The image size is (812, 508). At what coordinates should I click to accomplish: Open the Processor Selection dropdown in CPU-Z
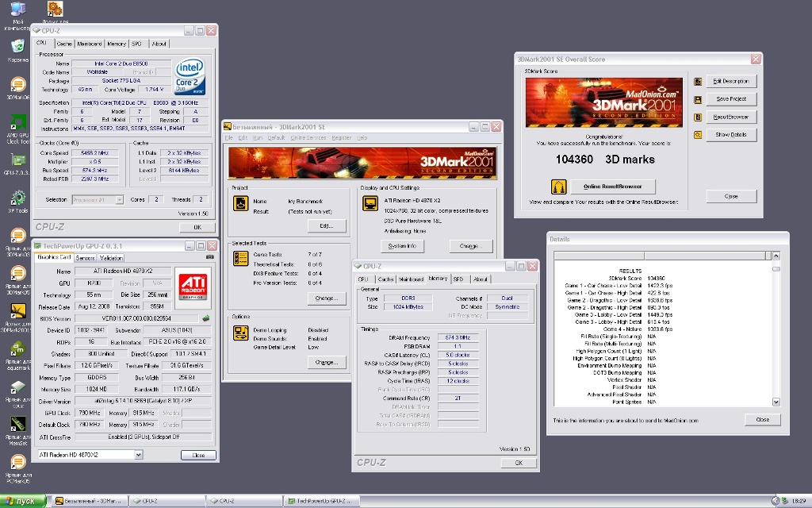click(120, 199)
